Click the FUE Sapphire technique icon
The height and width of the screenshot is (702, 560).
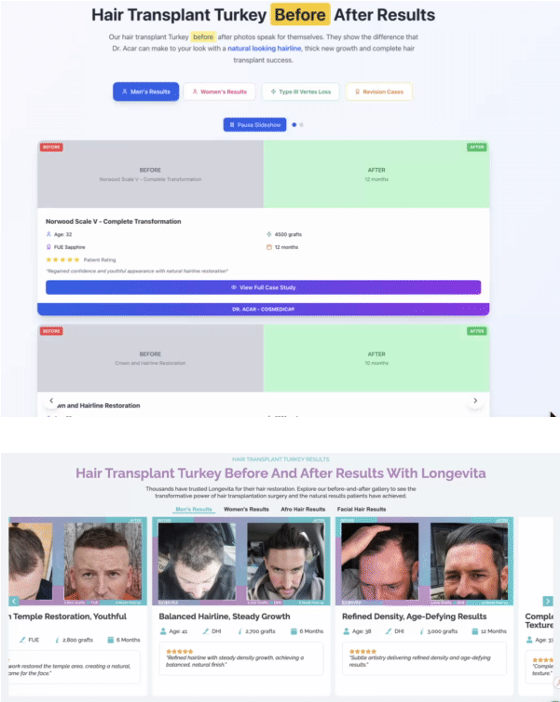[49, 247]
